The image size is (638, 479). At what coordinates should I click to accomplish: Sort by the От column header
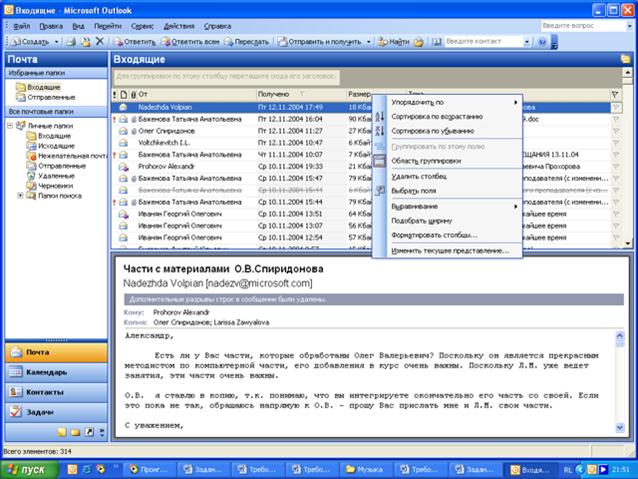pyautogui.click(x=196, y=94)
